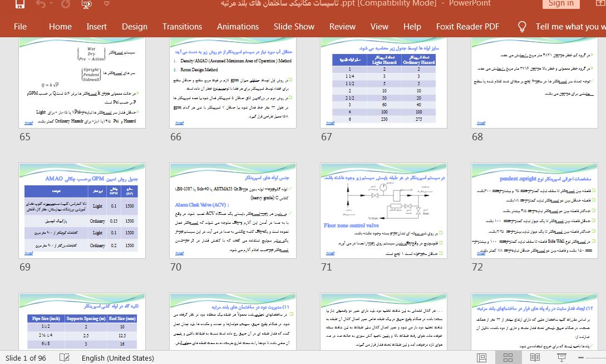The height and width of the screenshot is (364, 606).
Task: Start presentation from beginning icon
Action: coord(87,4)
